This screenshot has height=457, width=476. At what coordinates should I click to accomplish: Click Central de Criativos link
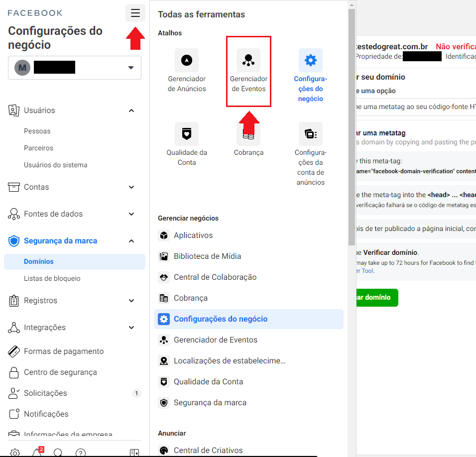click(208, 451)
